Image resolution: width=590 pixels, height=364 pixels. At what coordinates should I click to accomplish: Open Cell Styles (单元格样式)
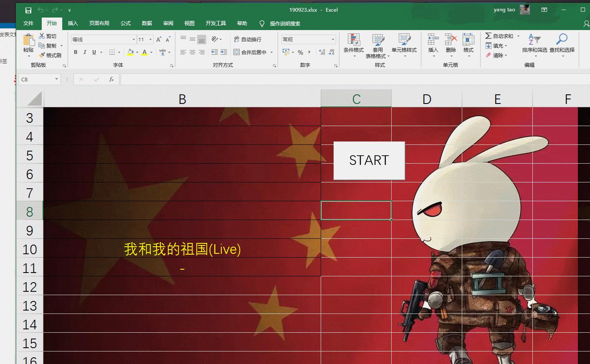[404, 45]
